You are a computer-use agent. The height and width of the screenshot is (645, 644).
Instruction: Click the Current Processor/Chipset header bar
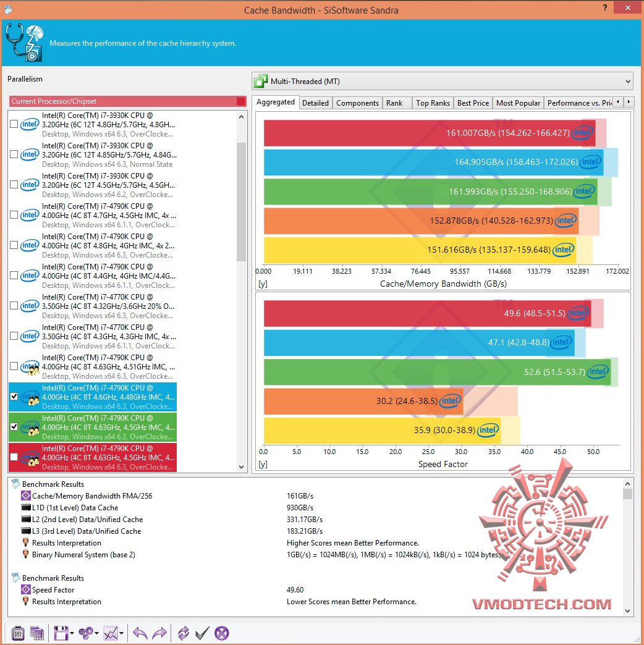[127, 101]
